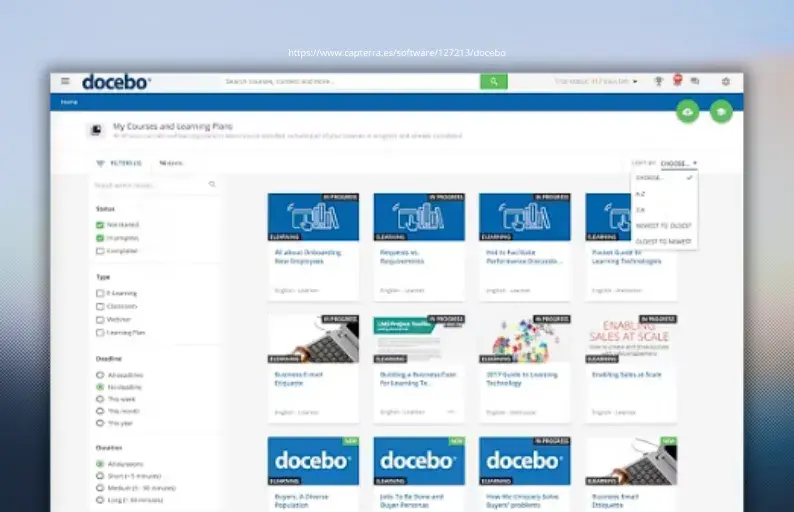This screenshot has height=512, width=794.
Task: Click laptop thumbnail of in-progress Email Etiquette
Action: coord(313,339)
